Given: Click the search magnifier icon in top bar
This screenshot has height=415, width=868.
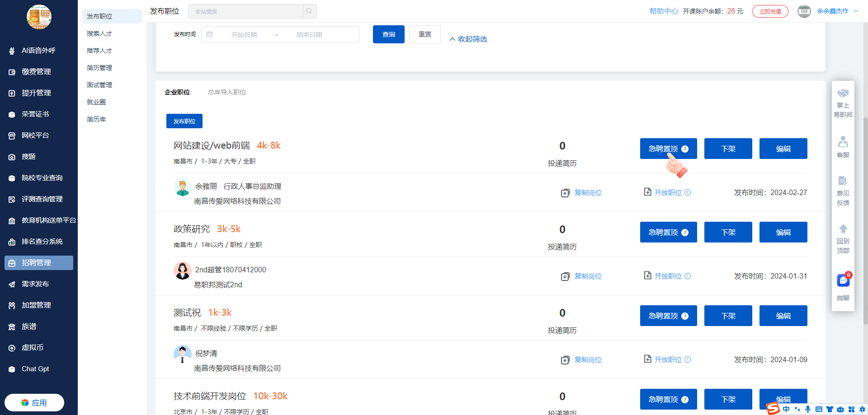Looking at the screenshot, I should click(309, 11).
